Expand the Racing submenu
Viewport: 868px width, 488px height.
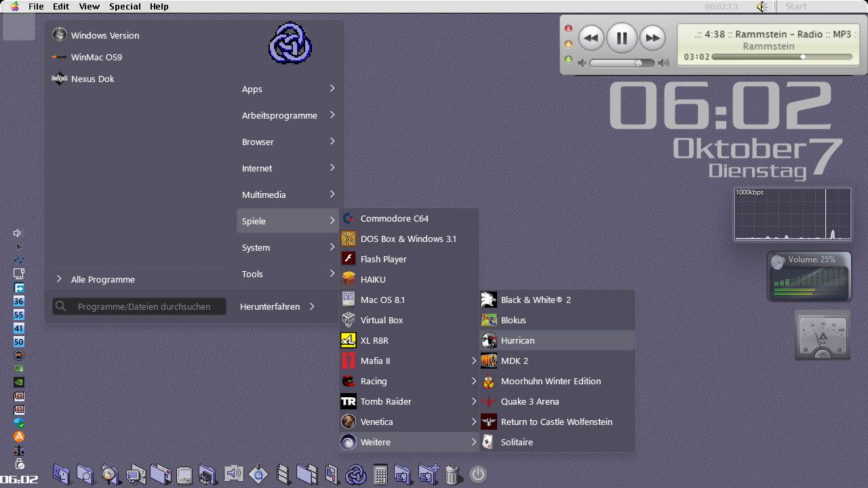click(410, 381)
